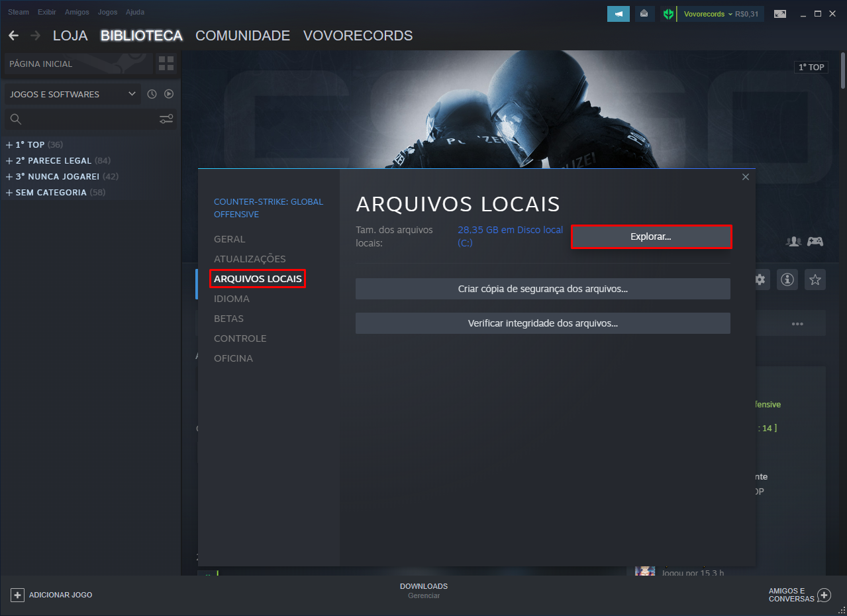This screenshot has width=847, height=616.
Task: Toggle sort by recent activity clock icon
Action: pos(152,94)
